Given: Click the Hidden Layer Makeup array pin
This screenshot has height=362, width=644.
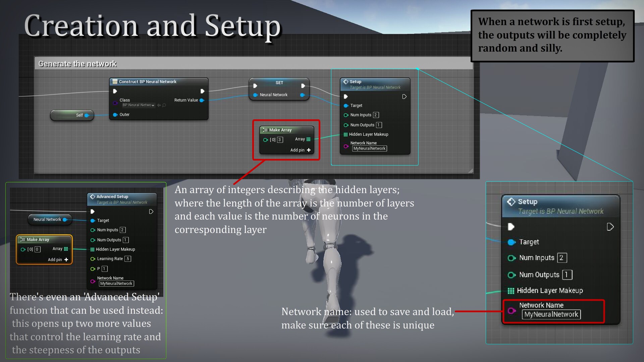Looking at the screenshot, I should coord(346,134).
